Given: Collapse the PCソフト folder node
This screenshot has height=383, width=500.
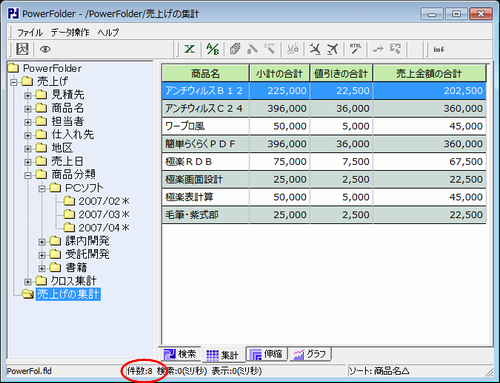Looking at the screenshot, I should tap(42, 189).
